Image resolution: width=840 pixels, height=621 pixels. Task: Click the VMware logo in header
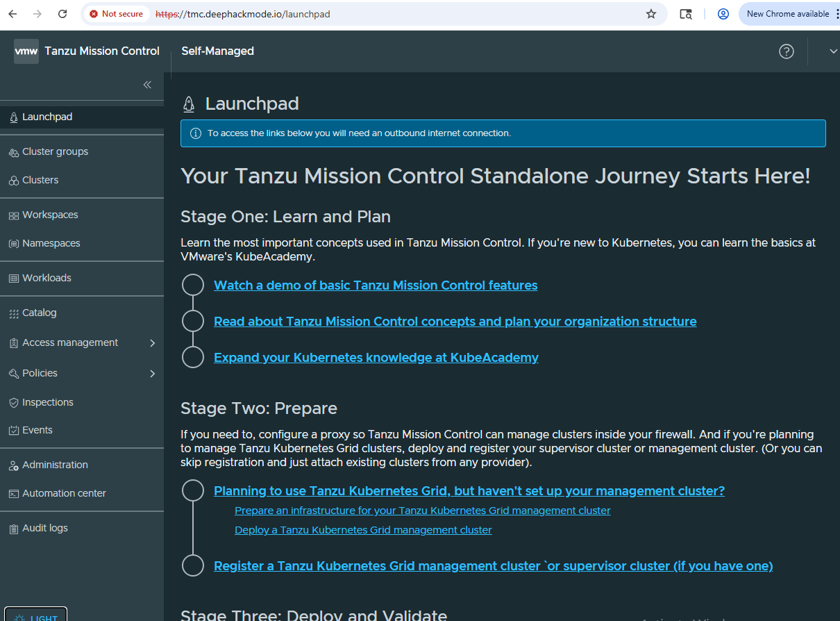pos(26,51)
